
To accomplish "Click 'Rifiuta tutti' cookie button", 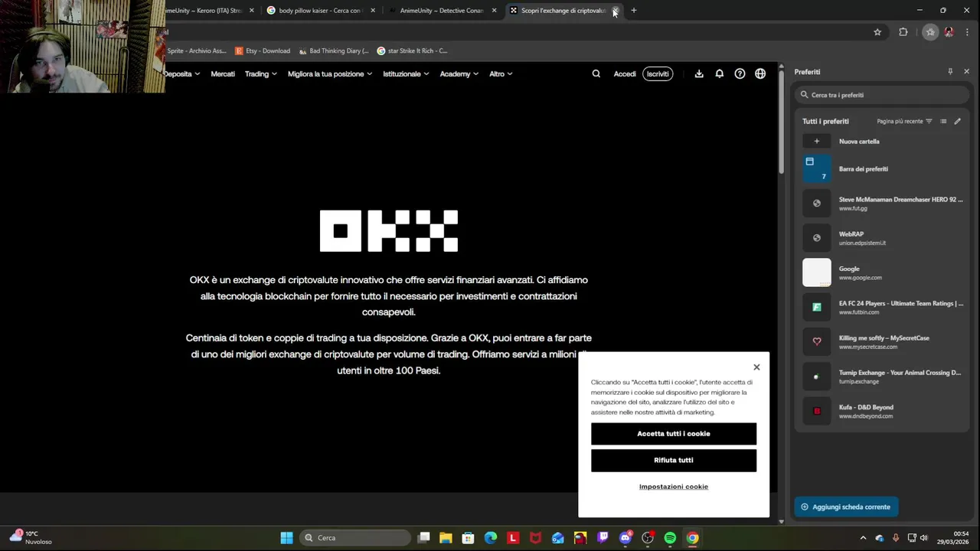I will [674, 461].
